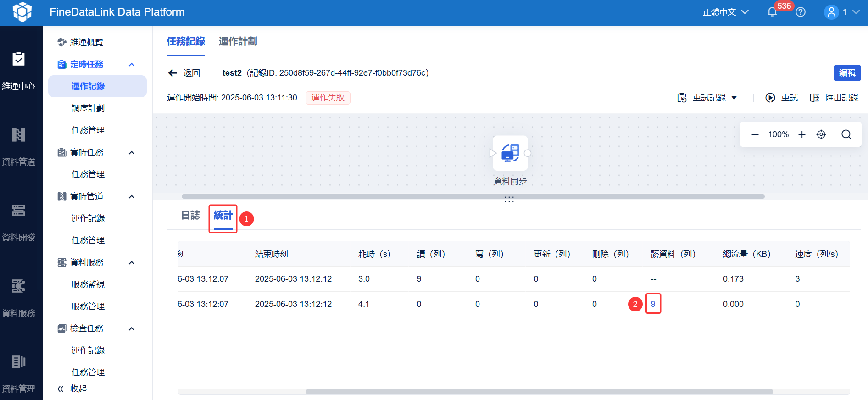Collapse the 定時任務 section chevron
Viewport: 868px width, 400px height.
click(x=132, y=65)
